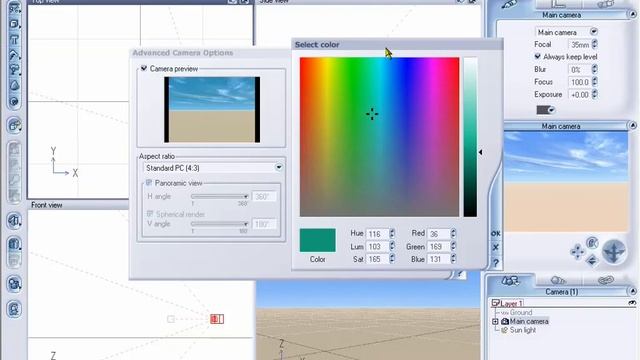The height and width of the screenshot is (360, 640).
Task: Switch to the Links tab in bottom panel
Action: [606, 280]
